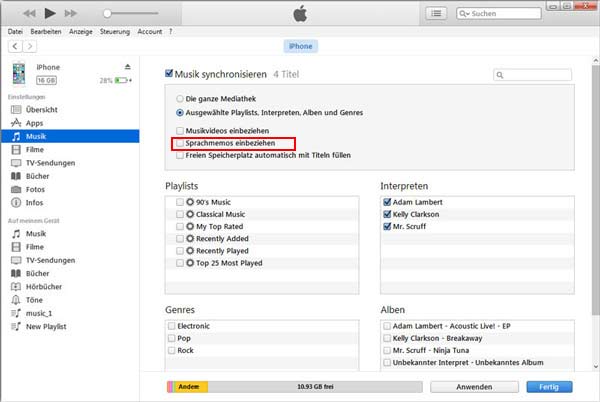The width and height of the screenshot is (600, 402).
Task: Check Unbekannter Interpret - Unbekanntes Album
Action: pos(387,363)
